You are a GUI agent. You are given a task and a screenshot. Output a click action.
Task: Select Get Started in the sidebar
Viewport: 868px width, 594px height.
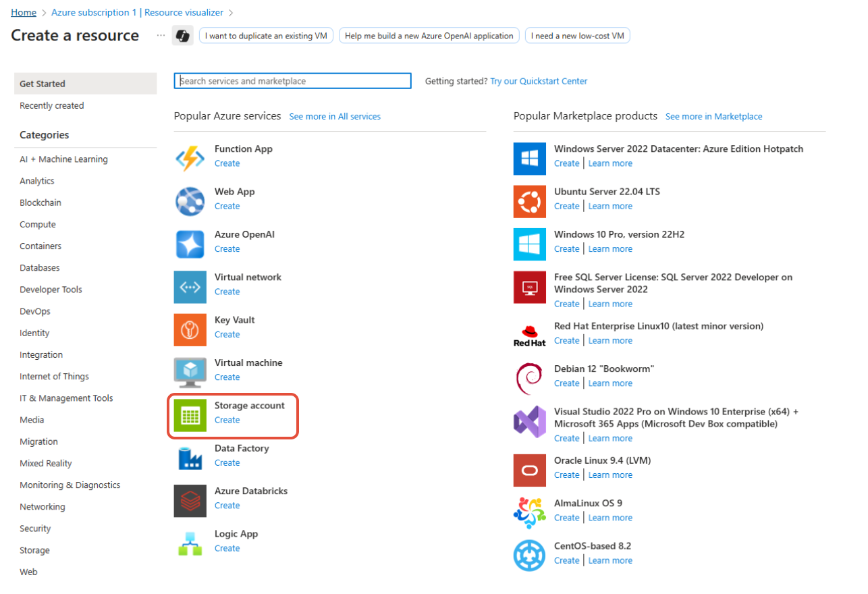click(x=85, y=84)
